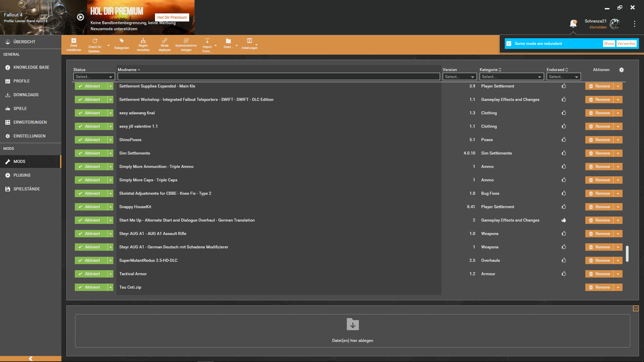This screenshot has height=362, width=644.
Task: Launch Fallout 4 play button
Action: tap(80, 17)
